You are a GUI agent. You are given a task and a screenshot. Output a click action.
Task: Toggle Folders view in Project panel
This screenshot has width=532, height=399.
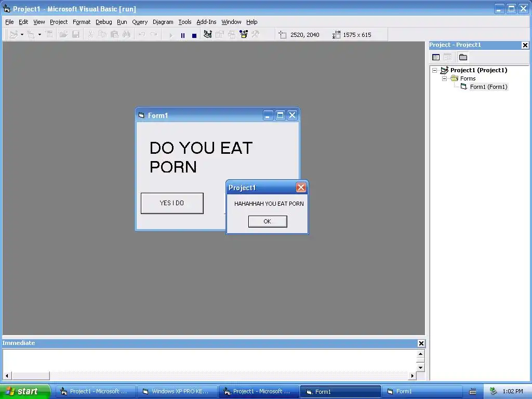(x=463, y=57)
